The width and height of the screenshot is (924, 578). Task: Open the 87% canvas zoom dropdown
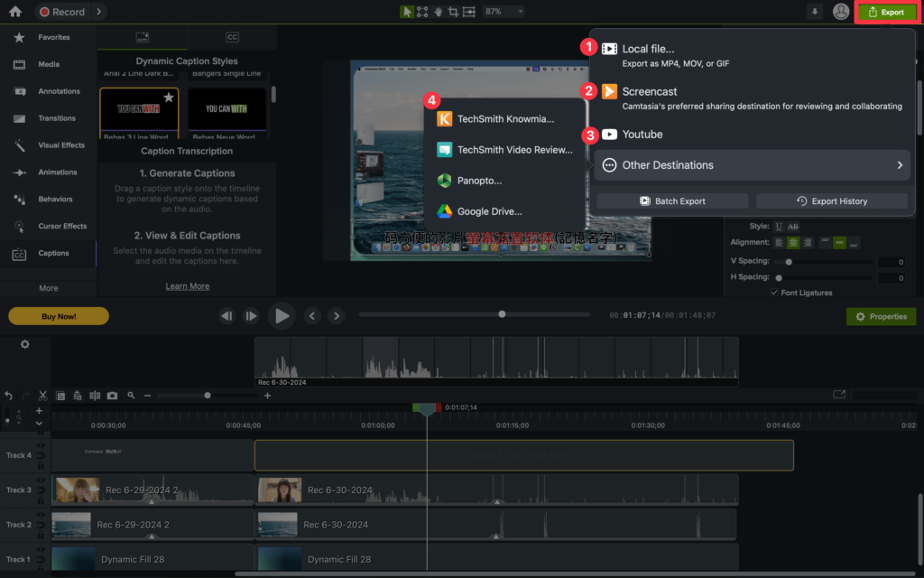(504, 11)
